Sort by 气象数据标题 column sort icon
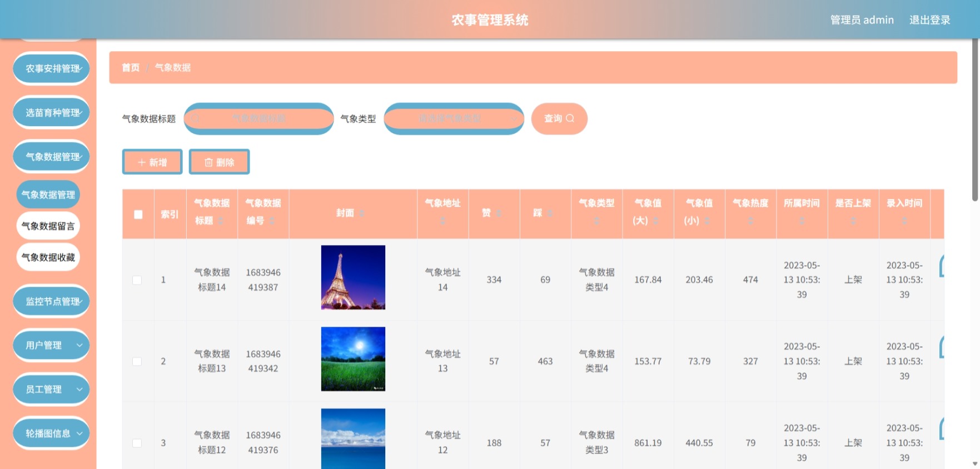 [x=220, y=221]
